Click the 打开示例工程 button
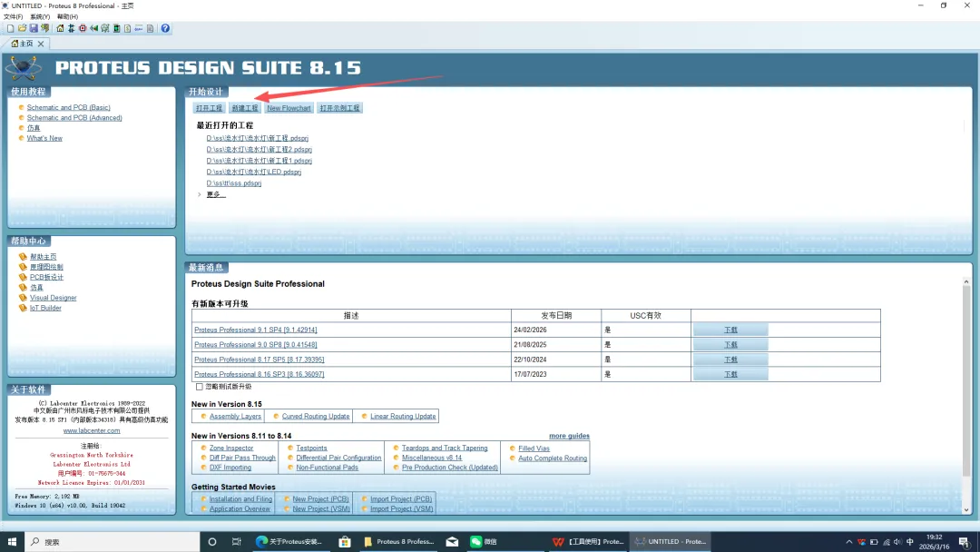 coord(340,108)
